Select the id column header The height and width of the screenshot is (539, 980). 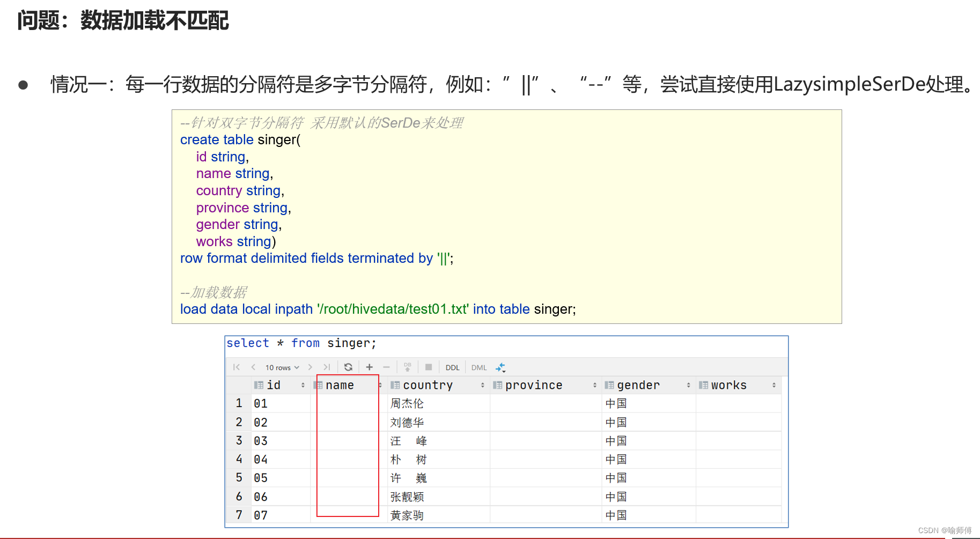pyautogui.click(x=280, y=385)
